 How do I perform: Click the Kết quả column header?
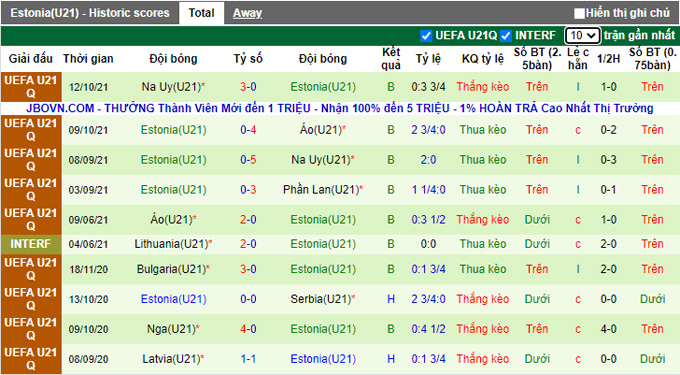391,59
